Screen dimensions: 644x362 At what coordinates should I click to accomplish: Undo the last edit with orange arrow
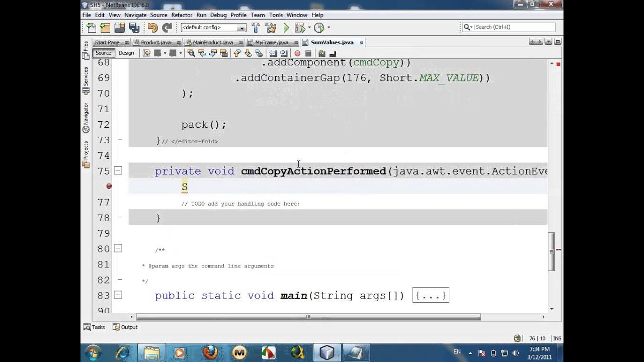point(152,28)
